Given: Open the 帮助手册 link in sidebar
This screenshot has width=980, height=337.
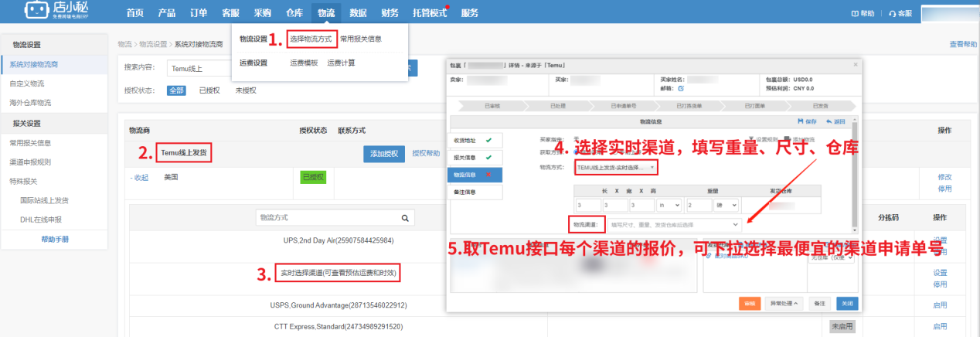Looking at the screenshot, I should pos(55,240).
